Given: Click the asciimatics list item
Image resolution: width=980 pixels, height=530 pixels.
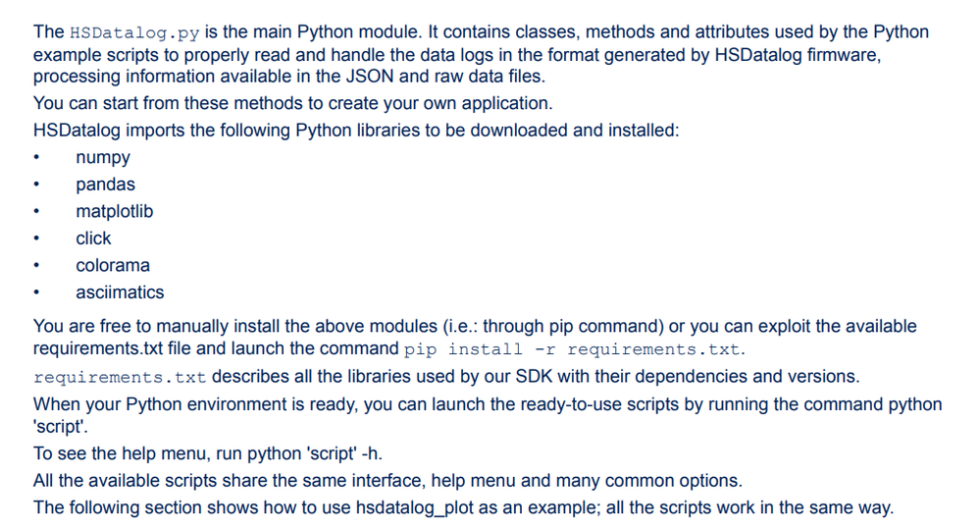Looking at the screenshot, I should pos(120,291).
